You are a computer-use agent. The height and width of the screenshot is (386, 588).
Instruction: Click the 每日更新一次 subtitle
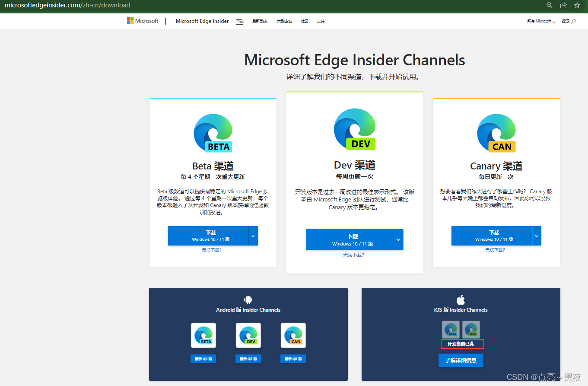(496, 177)
